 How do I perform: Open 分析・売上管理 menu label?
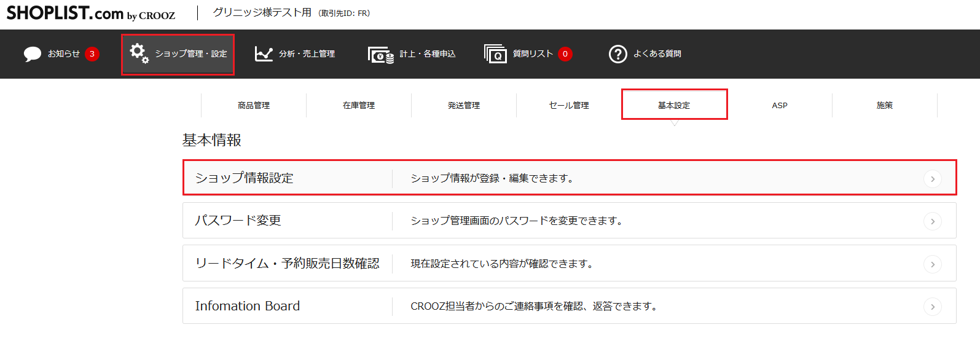click(x=307, y=54)
